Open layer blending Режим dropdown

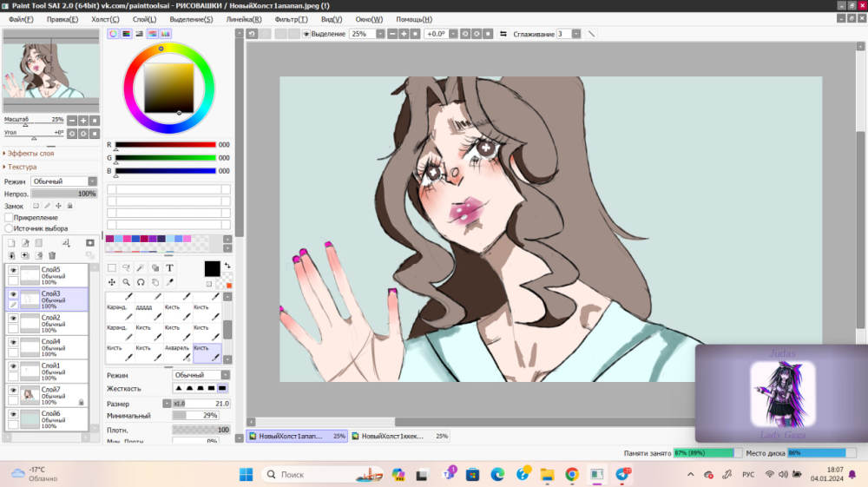click(63, 181)
